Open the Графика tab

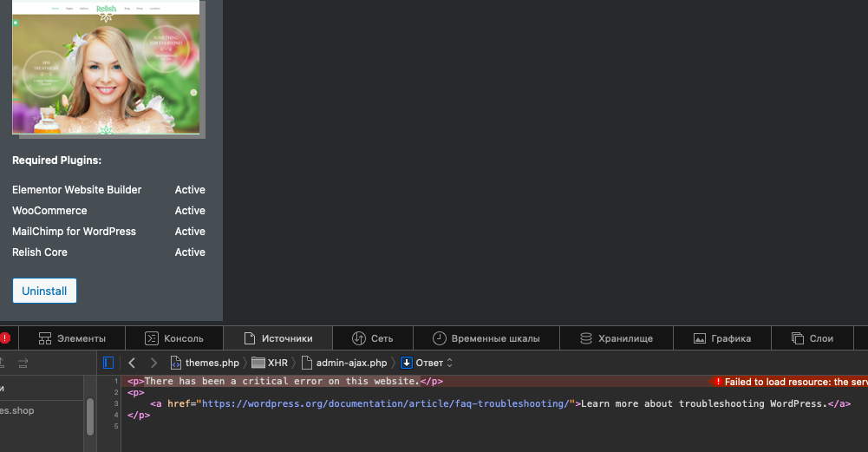[721, 338]
